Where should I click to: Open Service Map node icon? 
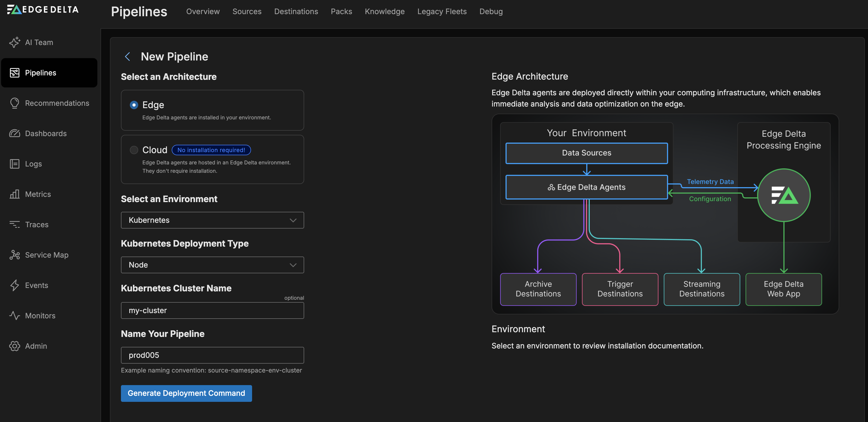pyautogui.click(x=14, y=255)
